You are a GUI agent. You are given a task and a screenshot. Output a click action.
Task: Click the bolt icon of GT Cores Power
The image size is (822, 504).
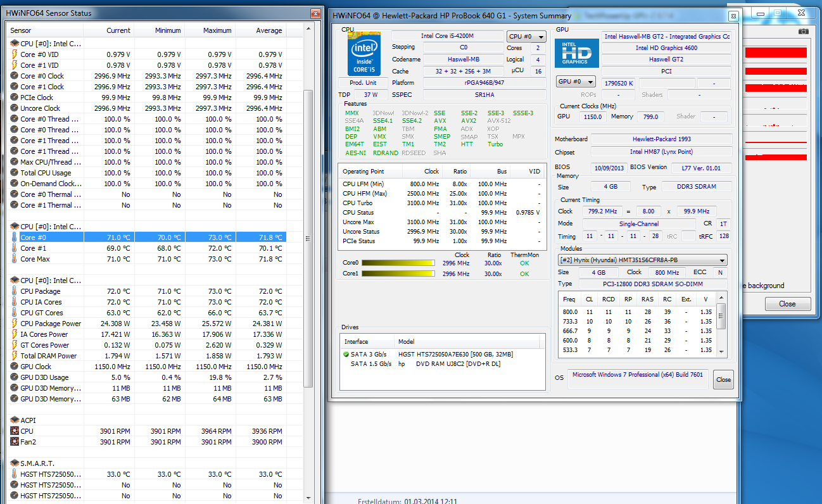coord(15,345)
